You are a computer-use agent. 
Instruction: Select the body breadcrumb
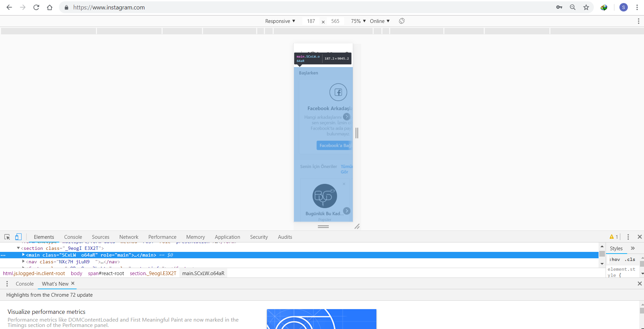point(76,273)
